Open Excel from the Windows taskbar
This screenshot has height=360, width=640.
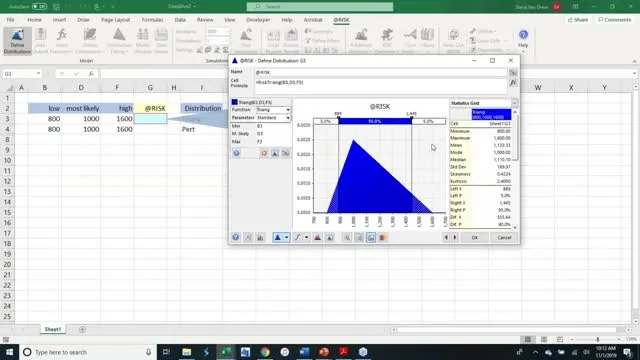tap(226, 352)
